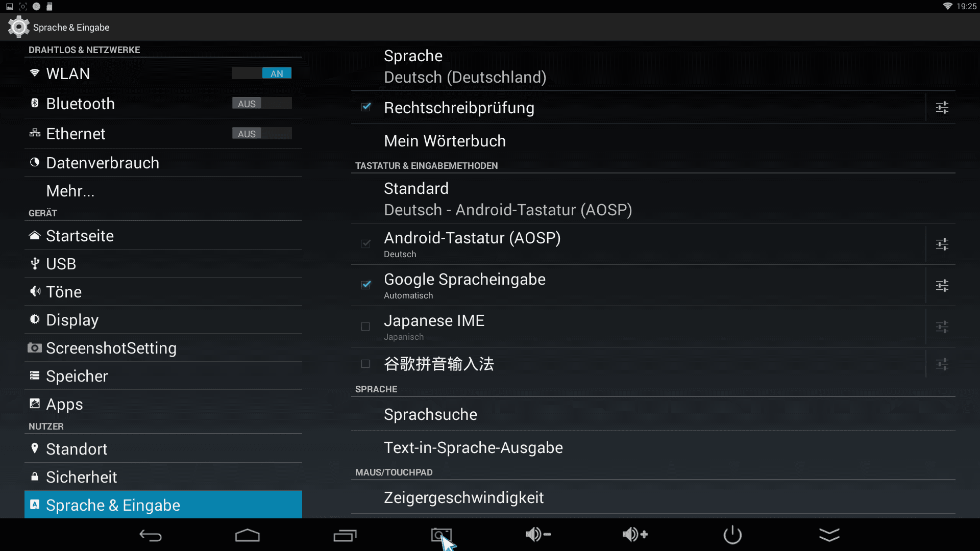Hide navigation bar with chevron-down icon

click(829, 535)
